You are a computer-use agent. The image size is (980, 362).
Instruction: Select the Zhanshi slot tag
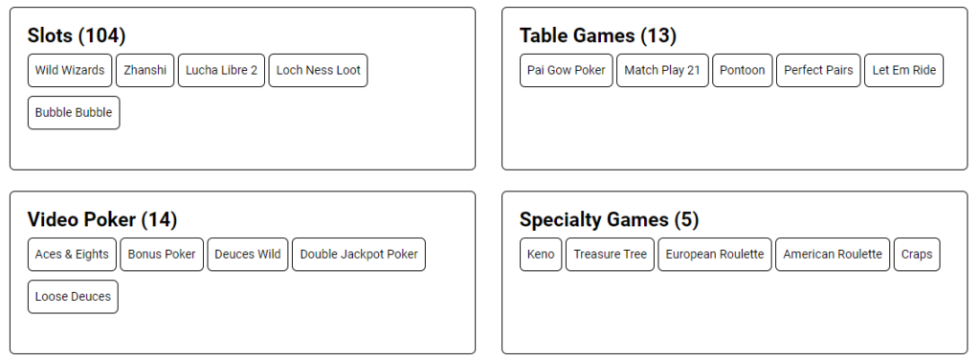point(145,70)
